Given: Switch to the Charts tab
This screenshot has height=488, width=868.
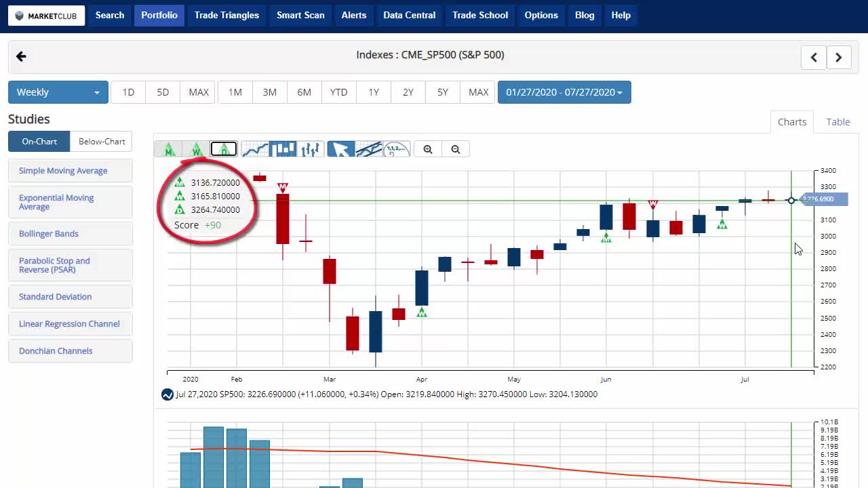Looking at the screenshot, I should tap(792, 122).
